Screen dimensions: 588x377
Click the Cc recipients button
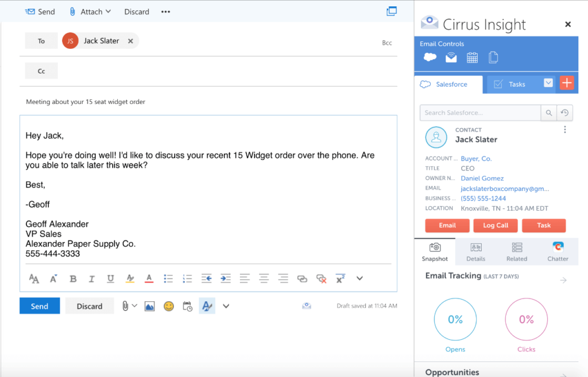point(41,71)
